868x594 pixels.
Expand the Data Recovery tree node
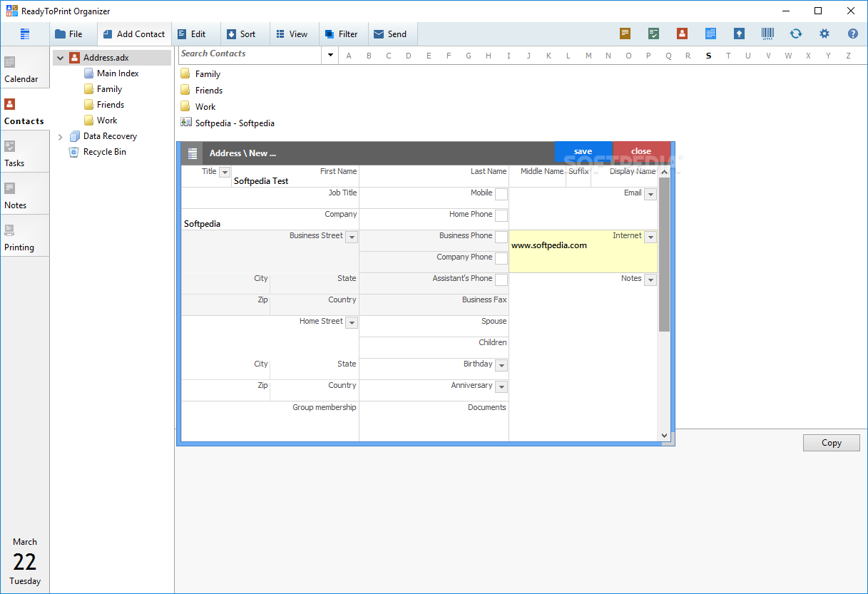pyautogui.click(x=61, y=136)
